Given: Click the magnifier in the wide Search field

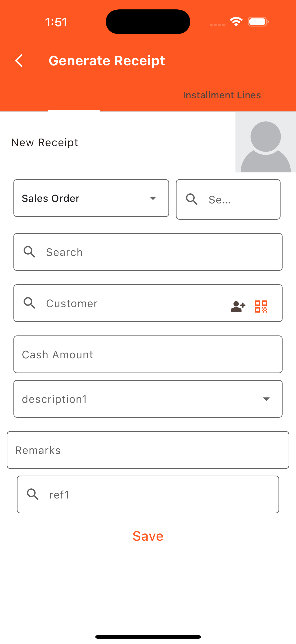Looking at the screenshot, I should 29,252.
